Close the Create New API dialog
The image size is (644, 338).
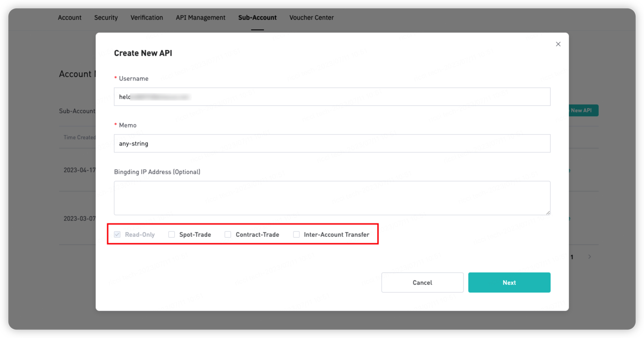(558, 44)
